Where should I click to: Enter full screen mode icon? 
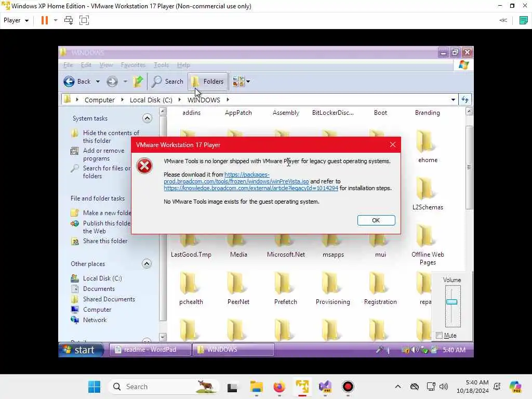[84, 20]
